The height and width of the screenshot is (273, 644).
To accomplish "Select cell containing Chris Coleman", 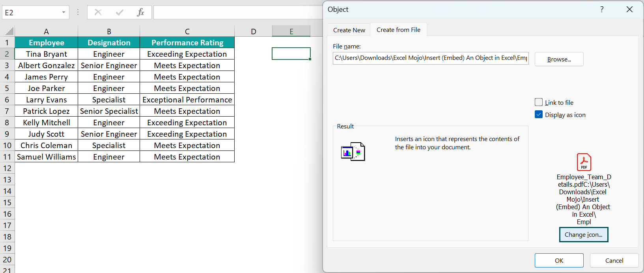I will pyautogui.click(x=46, y=145).
